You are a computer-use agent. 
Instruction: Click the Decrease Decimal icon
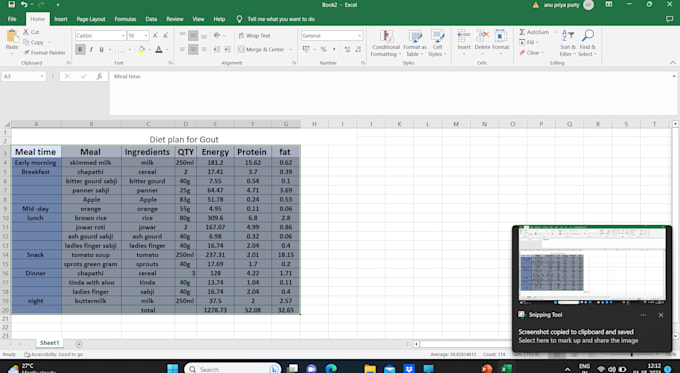[x=358, y=49]
